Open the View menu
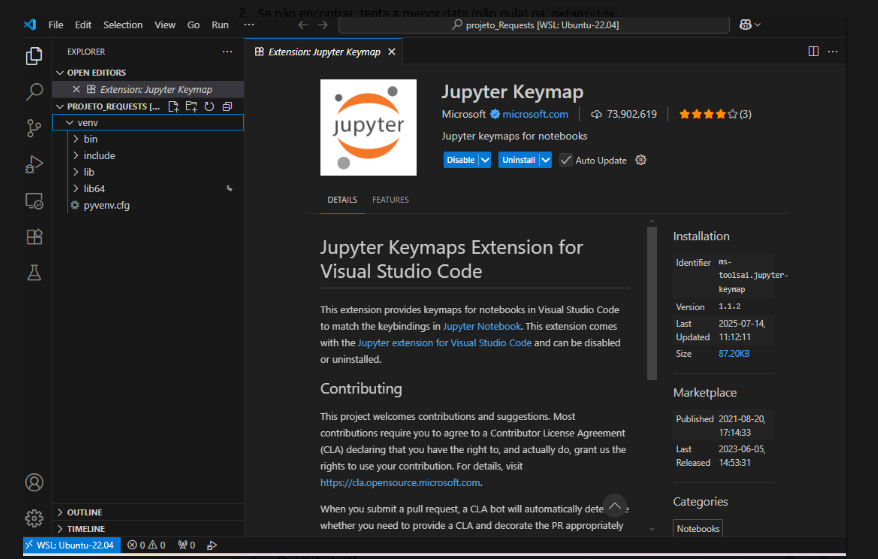 [x=165, y=25]
